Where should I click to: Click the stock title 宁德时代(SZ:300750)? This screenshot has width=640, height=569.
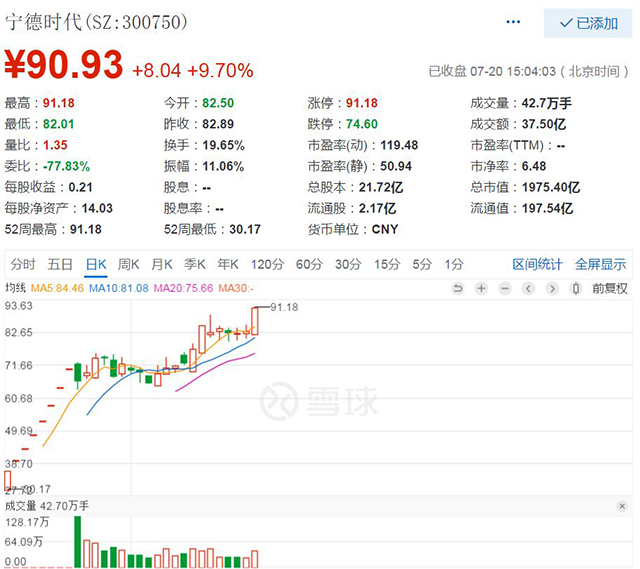click(96, 22)
